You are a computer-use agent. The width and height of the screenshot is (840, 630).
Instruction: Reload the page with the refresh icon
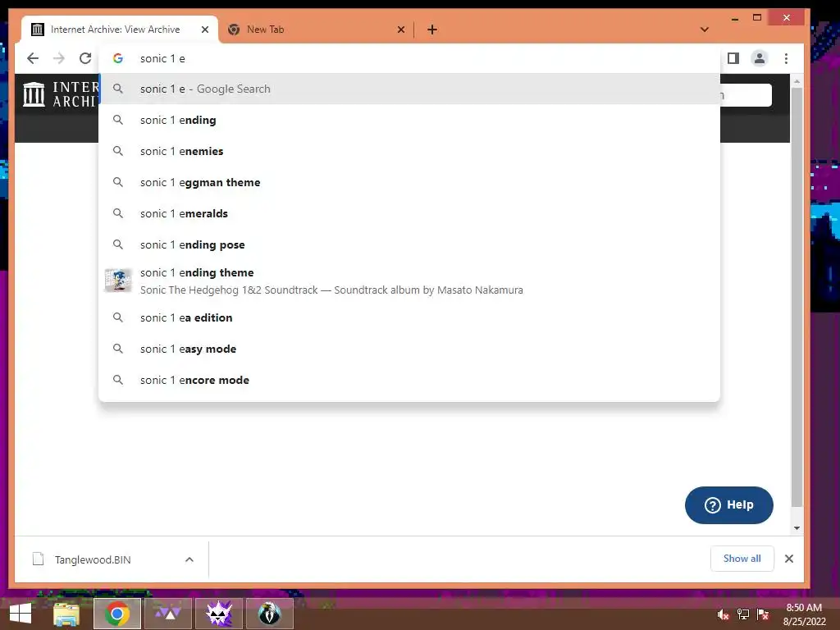(x=85, y=58)
